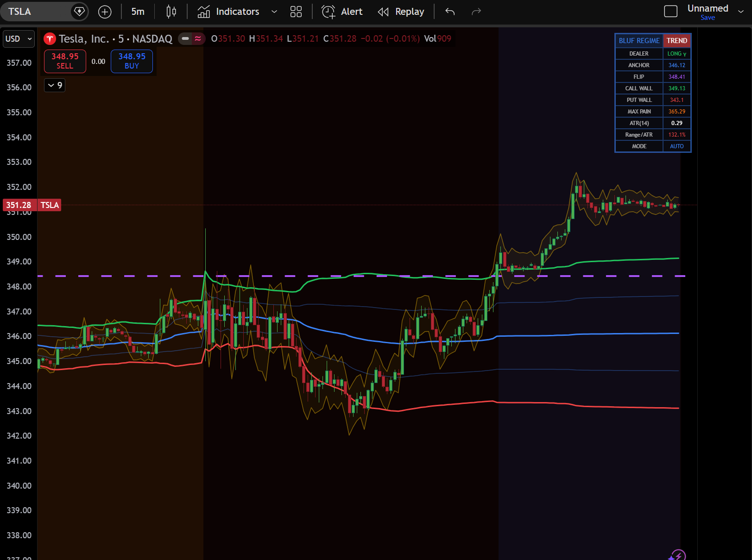Click the Range/ATR value 132.1%
The height and width of the screenshot is (560, 752).
pyautogui.click(x=677, y=135)
